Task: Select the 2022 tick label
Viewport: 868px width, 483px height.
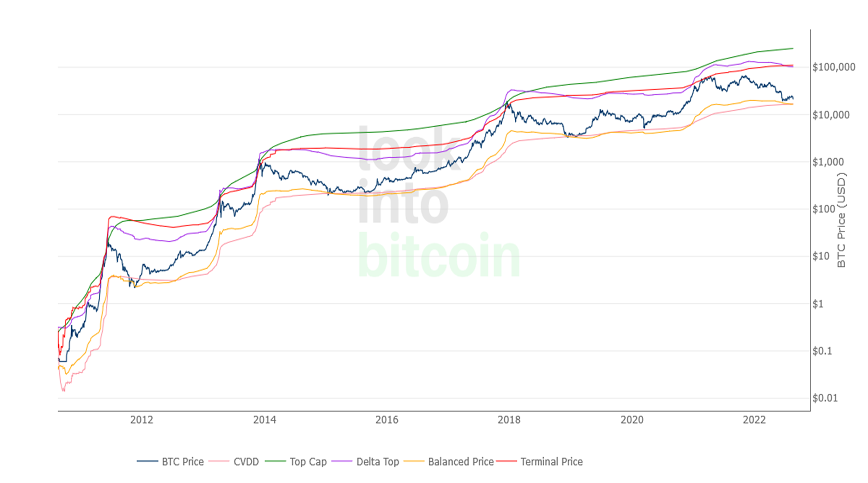Action: 754,420
